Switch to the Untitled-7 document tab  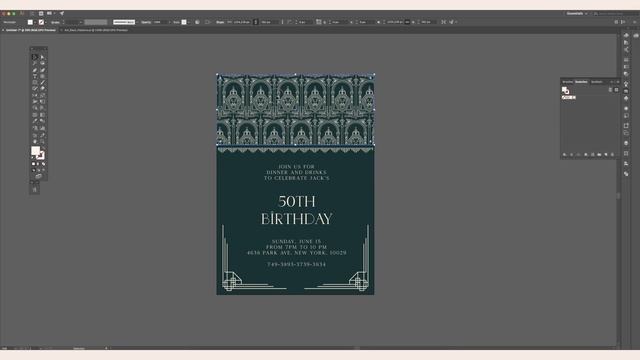point(31,30)
